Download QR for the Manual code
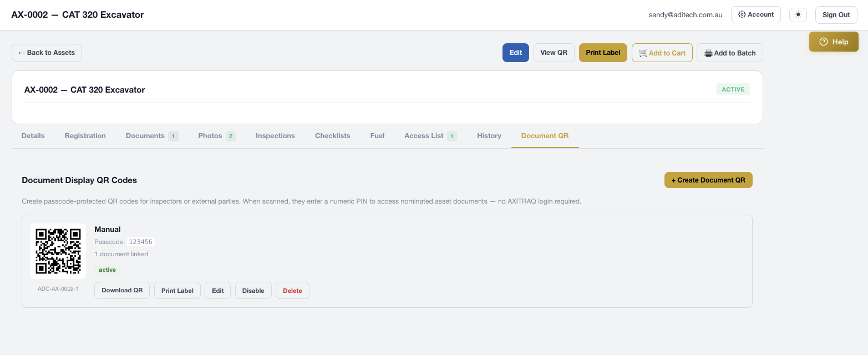This screenshot has width=868, height=355. [122, 290]
